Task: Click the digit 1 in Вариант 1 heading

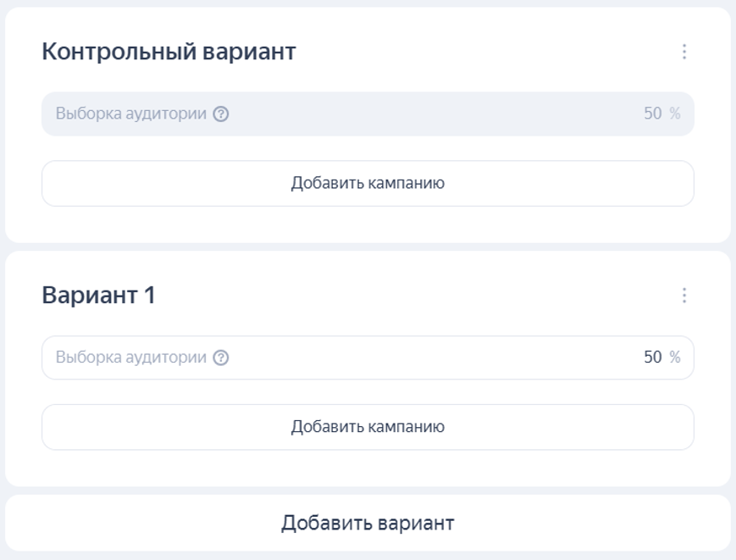Action: [149, 296]
